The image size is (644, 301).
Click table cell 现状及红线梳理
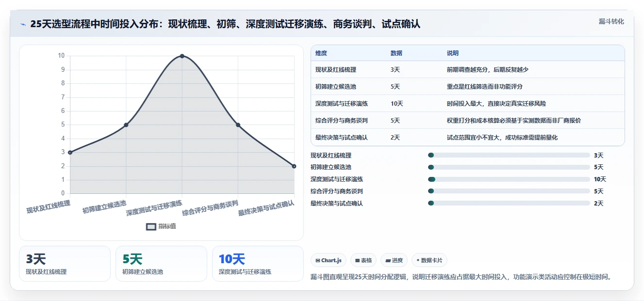(x=336, y=70)
